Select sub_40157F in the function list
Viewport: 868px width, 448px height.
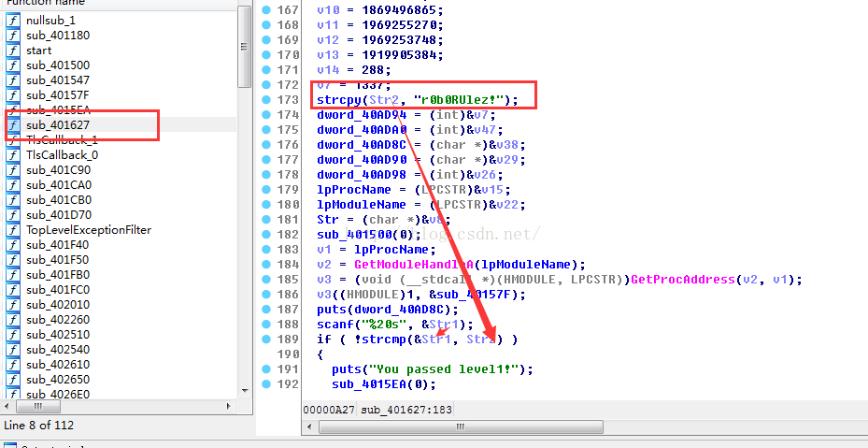[58, 95]
